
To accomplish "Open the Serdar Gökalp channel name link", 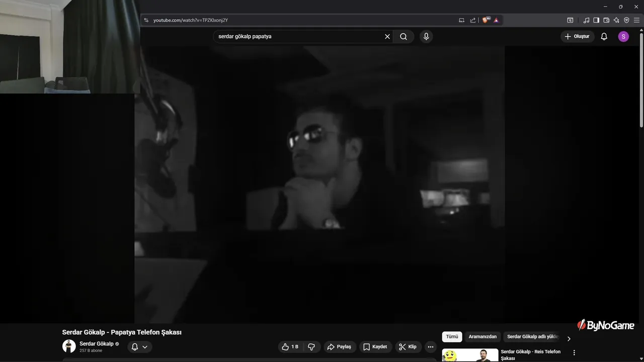I will 97,344.
